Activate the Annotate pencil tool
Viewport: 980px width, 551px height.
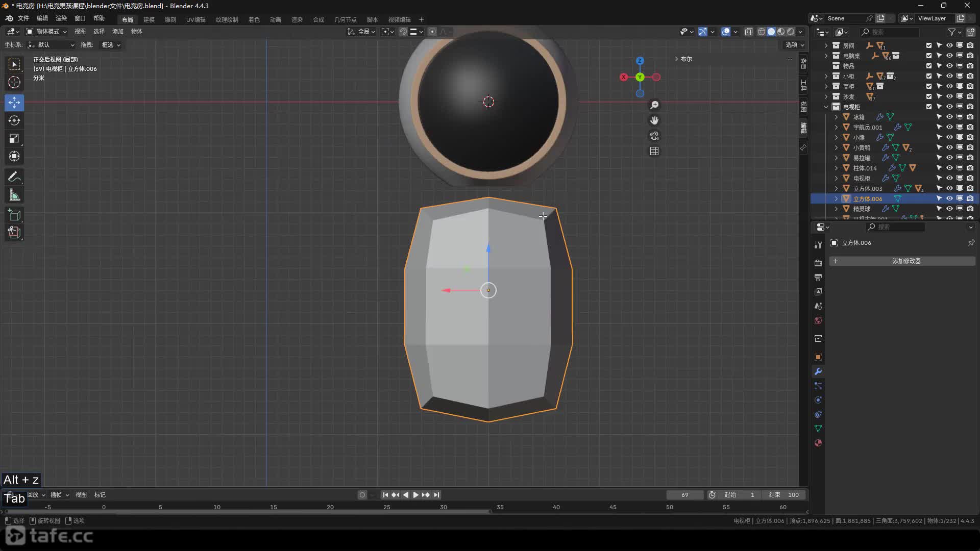point(14,177)
